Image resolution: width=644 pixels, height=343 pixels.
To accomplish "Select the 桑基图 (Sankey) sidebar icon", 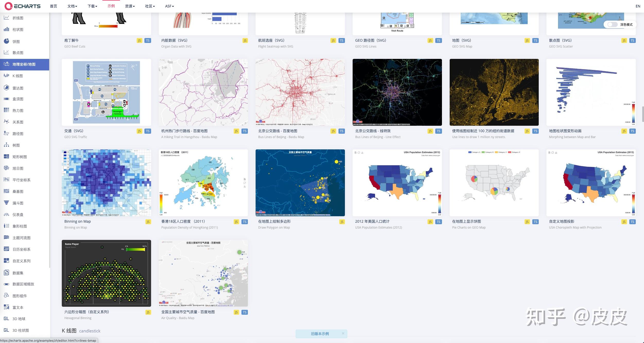I will (6, 191).
